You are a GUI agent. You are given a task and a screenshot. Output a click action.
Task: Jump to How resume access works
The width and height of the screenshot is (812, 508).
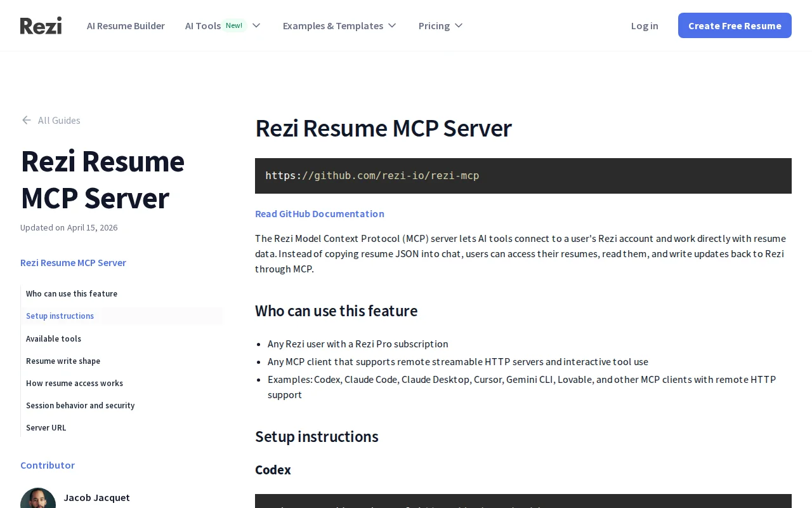coord(74,383)
